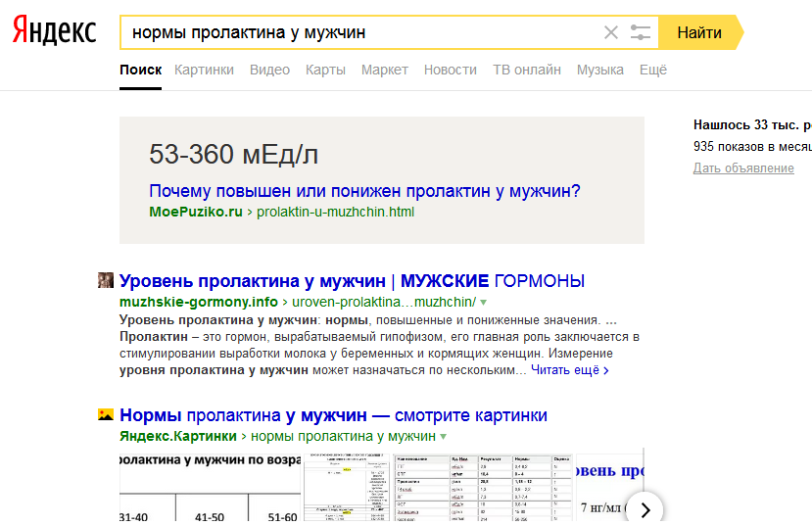Open 'Уровень пролактина у мужчин' result title

coord(353,280)
